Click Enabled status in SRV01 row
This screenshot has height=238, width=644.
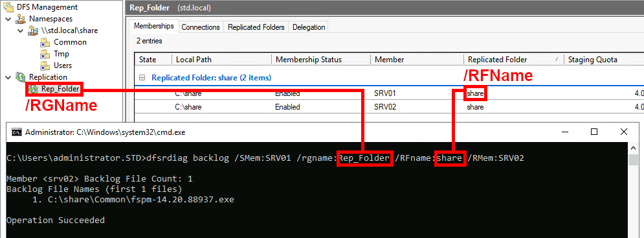(287, 93)
